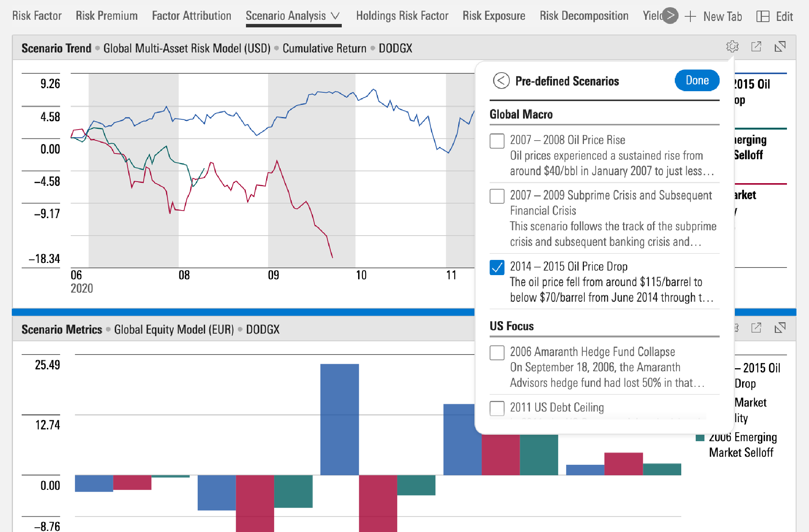Tick the 2011 US Debt Ceiling checkbox
This screenshot has height=532, width=809.
tap(497, 408)
